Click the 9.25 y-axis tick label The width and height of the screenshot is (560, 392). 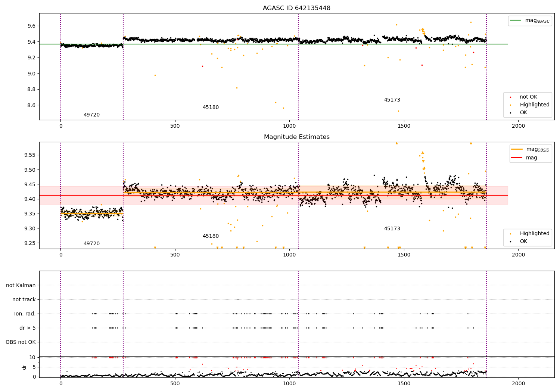30,243
